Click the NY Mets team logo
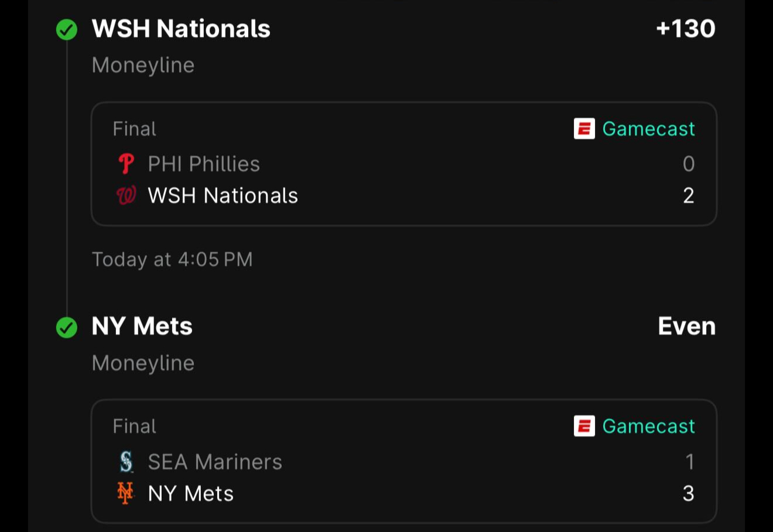The image size is (773, 532). [125, 493]
